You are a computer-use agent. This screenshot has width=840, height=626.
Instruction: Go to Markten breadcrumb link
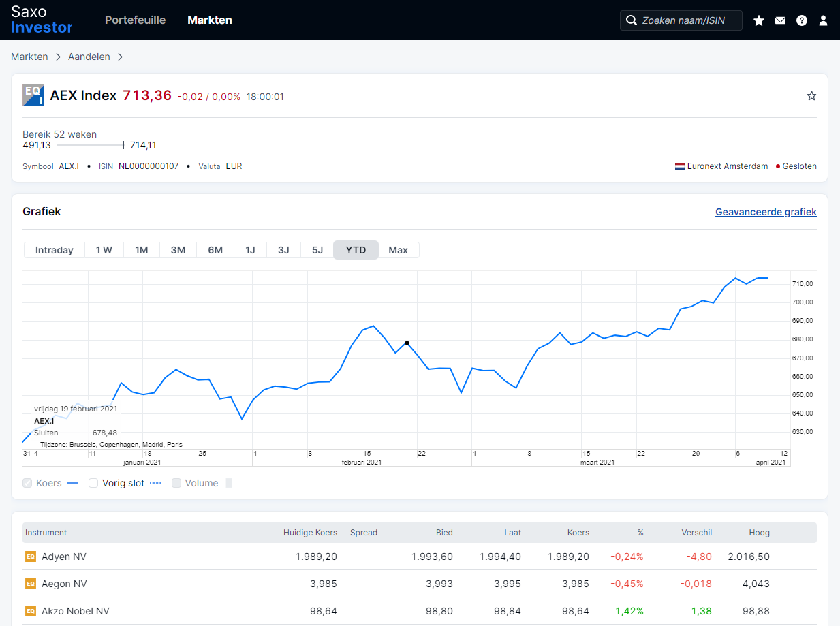29,57
